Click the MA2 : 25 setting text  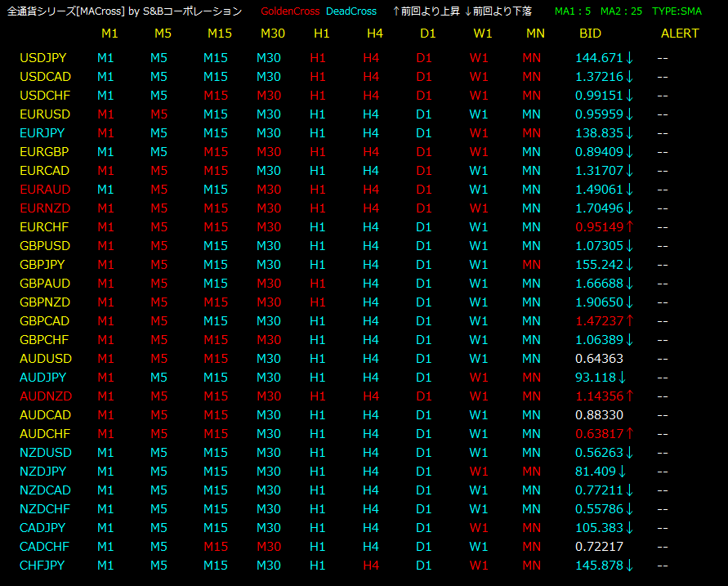click(621, 11)
